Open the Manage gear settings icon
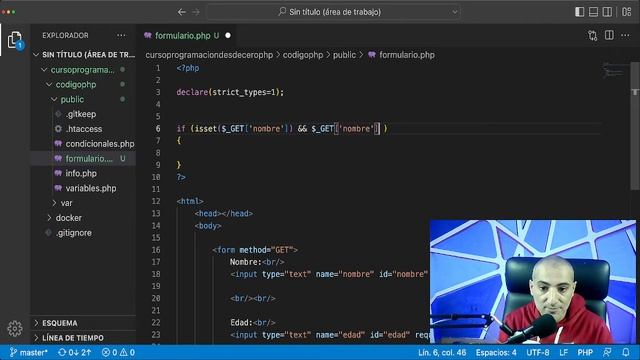The image size is (640, 360). 15,328
